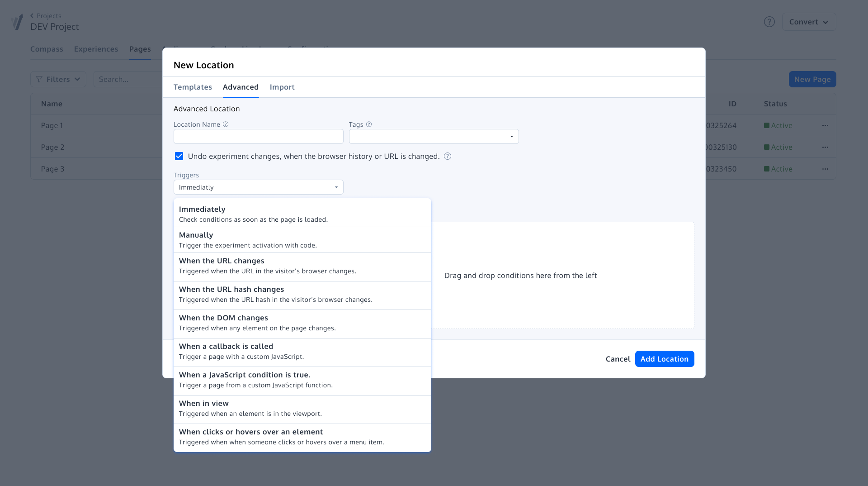Viewport: 868px width, 486px height.
Task: Collapse the Triggers dropdown
Action: 258,187
